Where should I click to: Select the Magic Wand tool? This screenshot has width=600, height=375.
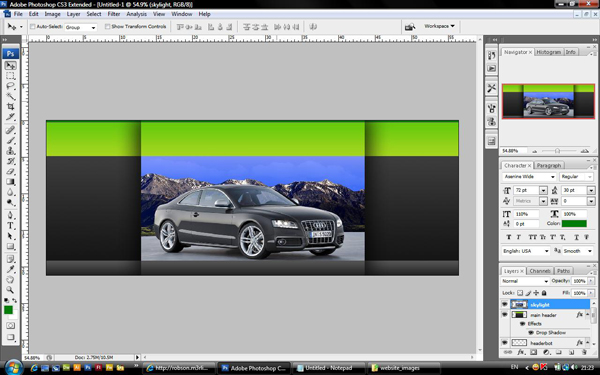[10, 96]
